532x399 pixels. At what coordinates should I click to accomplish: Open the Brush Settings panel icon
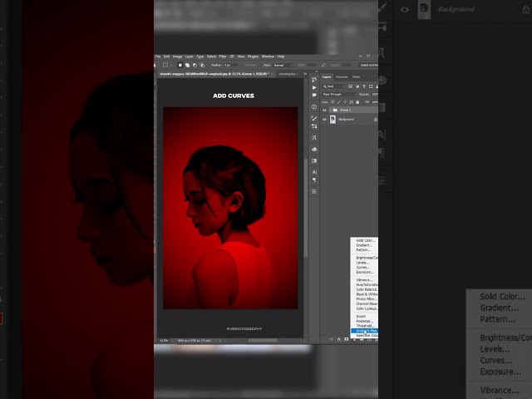pyautogui.click(x=314, y=126)
